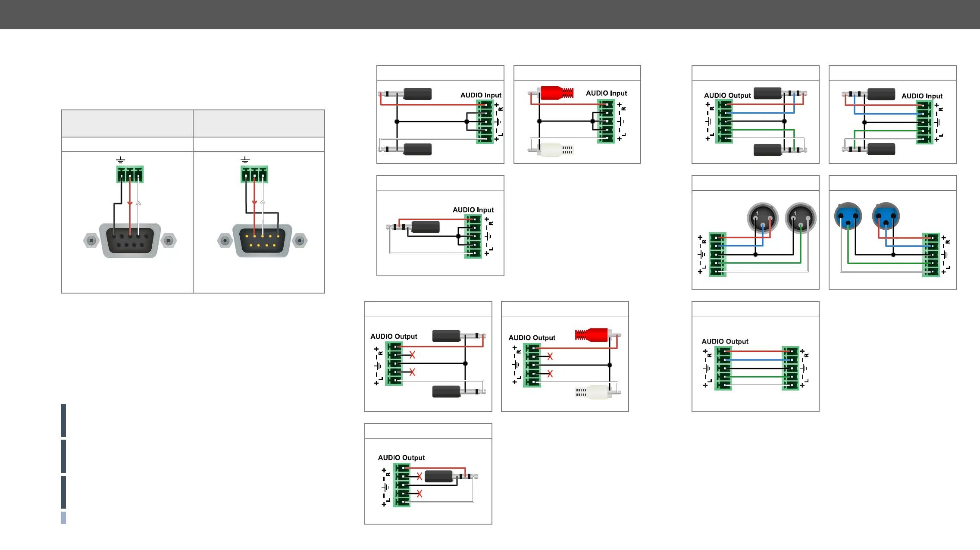The width and height of the screenshot is (980, 550).
Task: Select white RCA plug in AUDIO Output diagram
Action: (598, 392)
